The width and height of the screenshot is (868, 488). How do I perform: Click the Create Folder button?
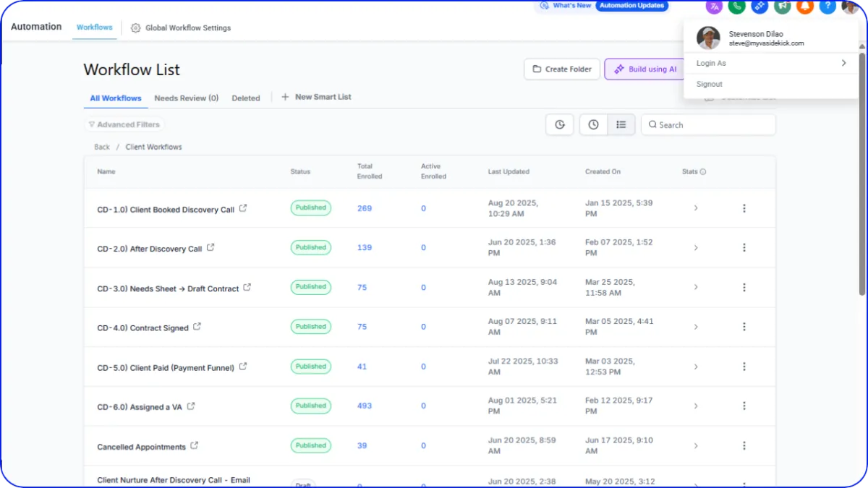562,69
